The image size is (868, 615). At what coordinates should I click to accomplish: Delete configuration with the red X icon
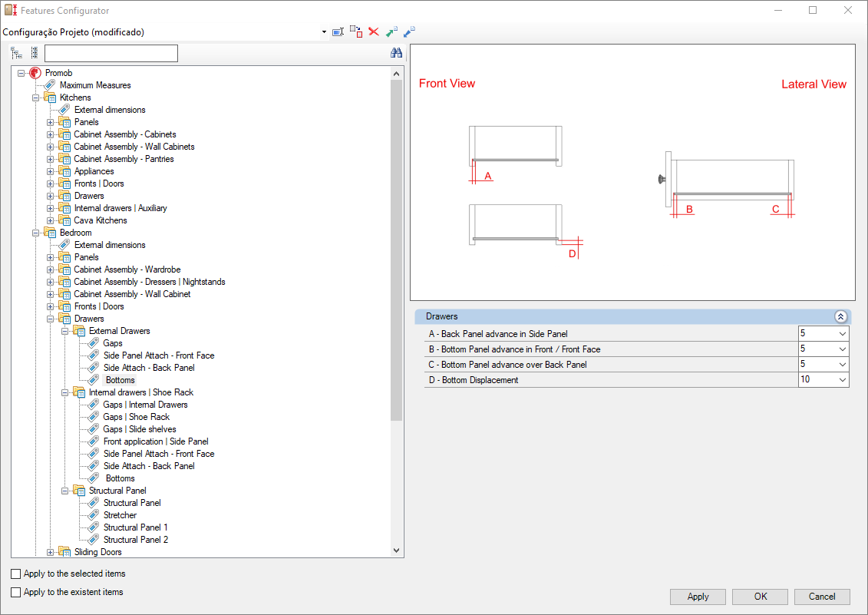tap(374, 31)
